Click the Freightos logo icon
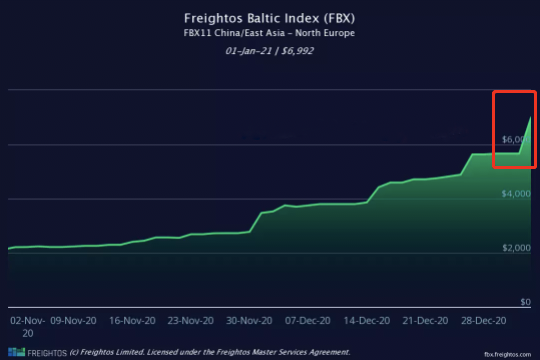The width and height of the screenshot is (540, 360). click(17, 352)
